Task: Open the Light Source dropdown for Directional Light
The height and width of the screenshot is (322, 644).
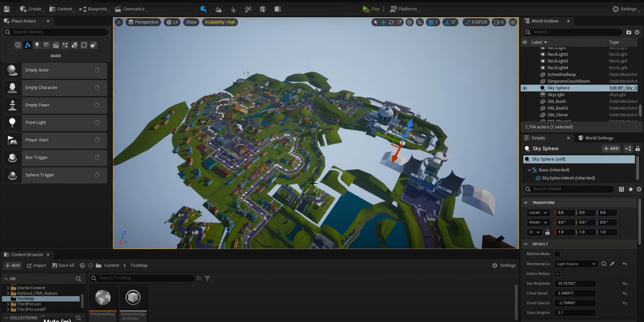Action: click(575, 264)
